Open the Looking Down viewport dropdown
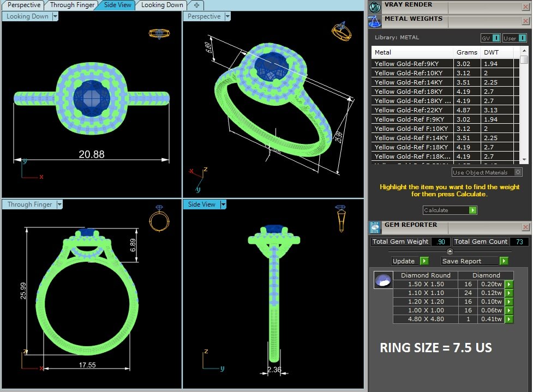The width and height of the screenshot is (533, 392). point(55,16)
